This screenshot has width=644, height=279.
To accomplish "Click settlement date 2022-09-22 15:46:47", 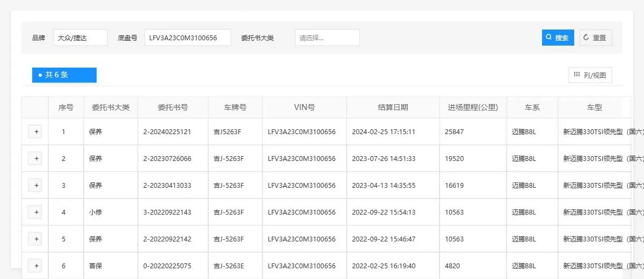I will 384,239.
